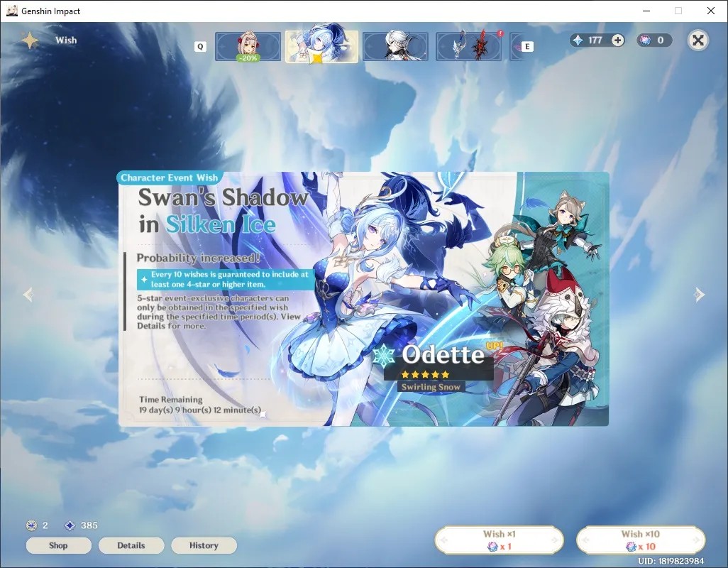The width and height of the screenshot is (728, 568).
Task: Switch to the discounted beginners' banner tab
Action: click(248, 46)
